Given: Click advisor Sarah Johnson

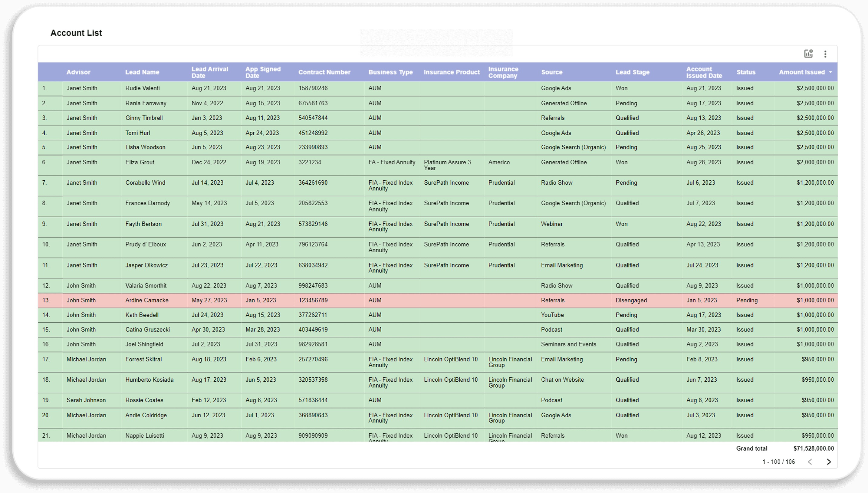Looking at the screenshot, I should 86,400.
